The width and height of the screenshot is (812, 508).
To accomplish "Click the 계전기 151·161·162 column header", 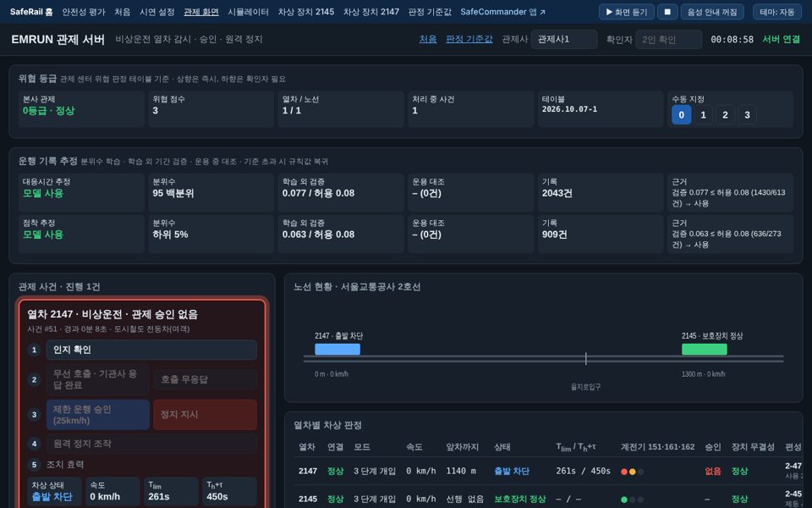I will (658, 446).
